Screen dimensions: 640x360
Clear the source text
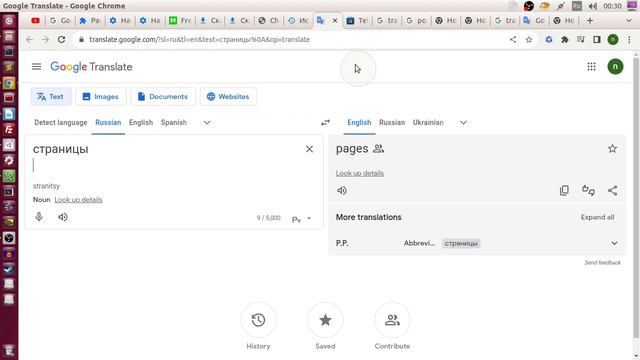pyautogui.click(x=309, y=149)
